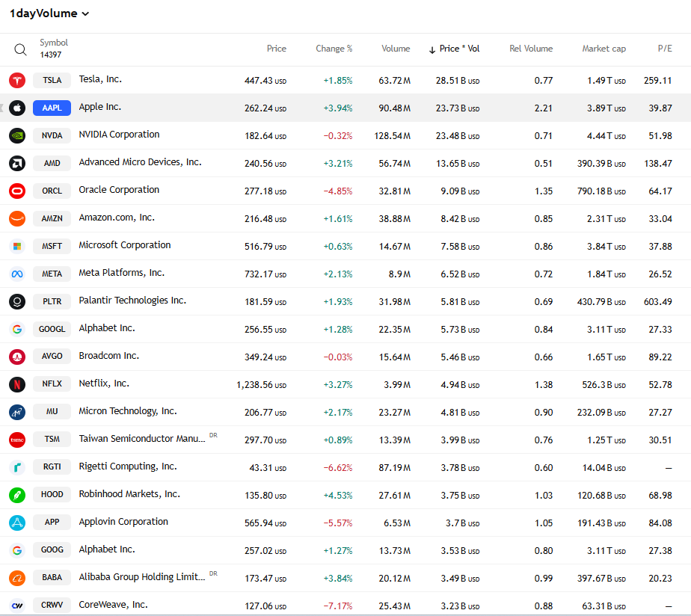
Task: Sort by the P/E column header
Action: (x=665, y=49)
